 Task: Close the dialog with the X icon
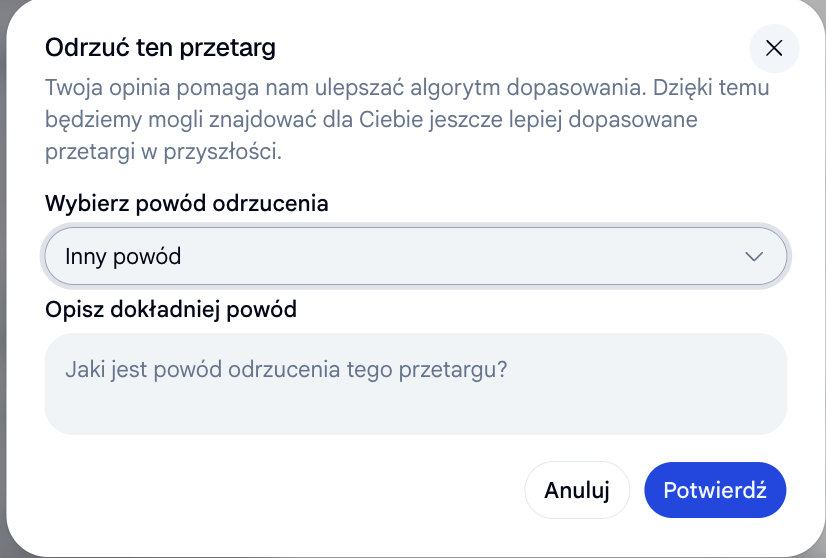coord(774,48)
